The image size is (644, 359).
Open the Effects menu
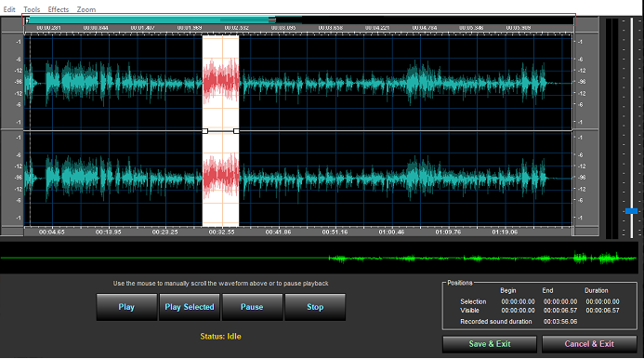(x=59, y=9)
